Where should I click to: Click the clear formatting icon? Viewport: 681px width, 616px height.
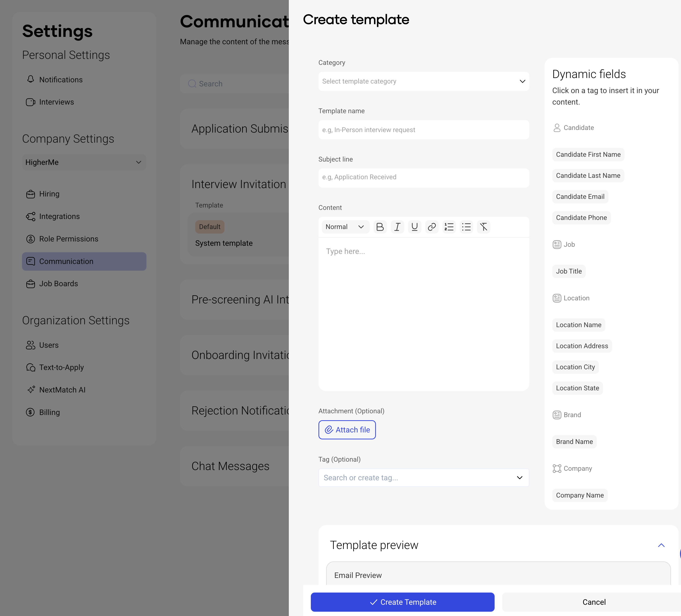[483, 227]
